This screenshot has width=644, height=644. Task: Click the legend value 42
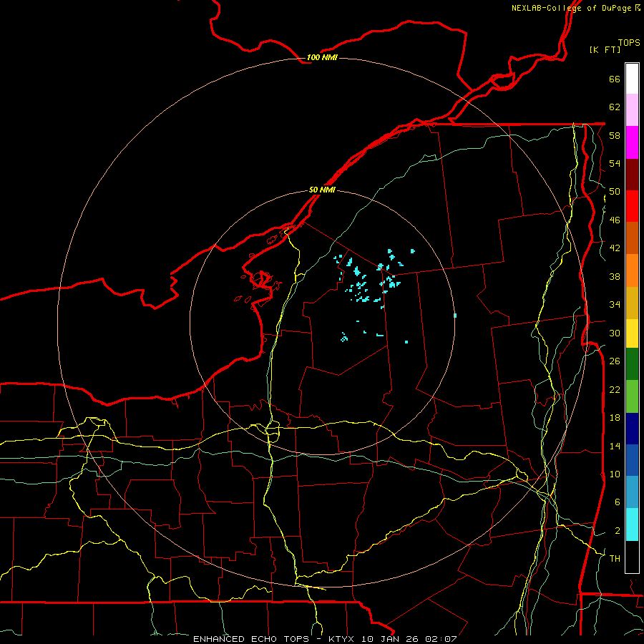[x=615, y=248]
